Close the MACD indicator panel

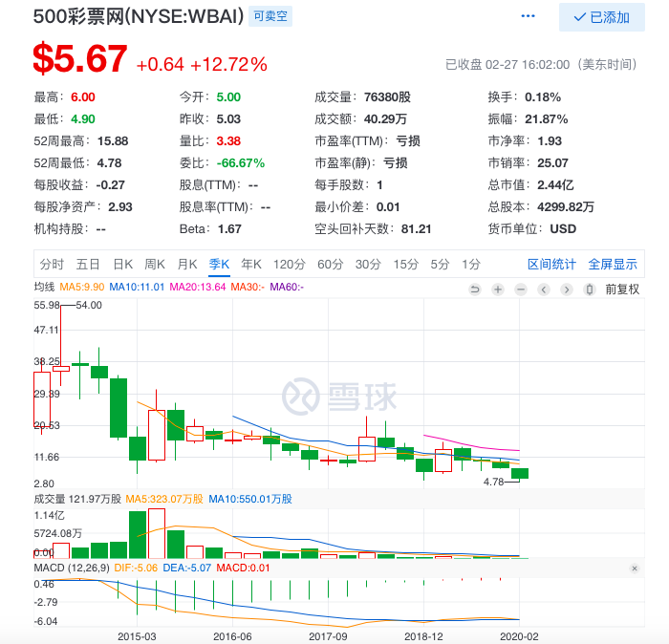(634, 569)
